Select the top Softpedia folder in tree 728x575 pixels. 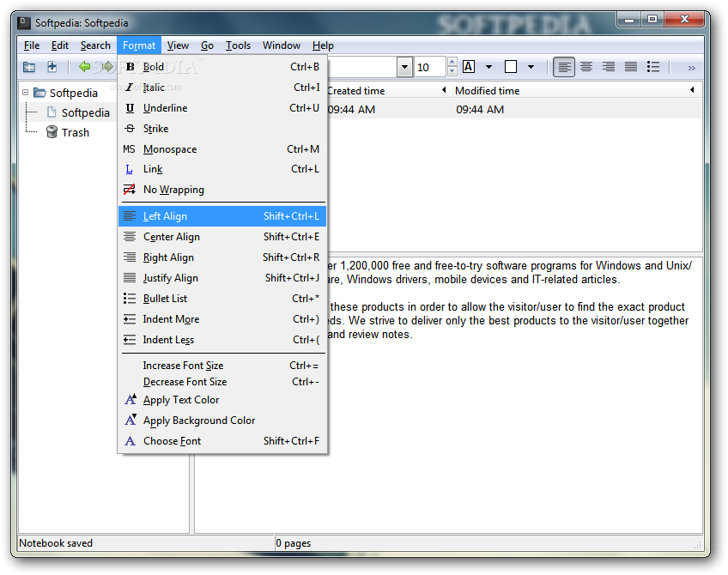(x=73, y=93)
